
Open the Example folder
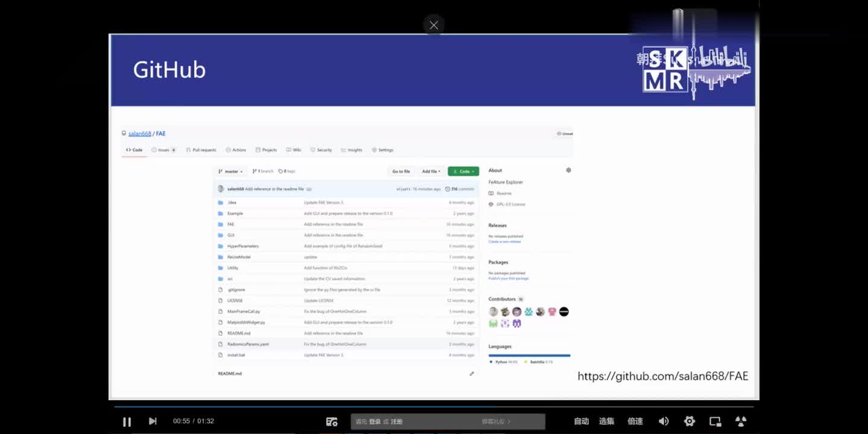pyautogui.click(x=235, y=213)
